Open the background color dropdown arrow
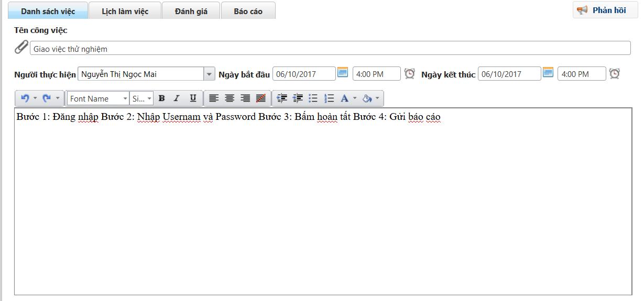Viewport: 644px width, 301px height. click(377, 98)
